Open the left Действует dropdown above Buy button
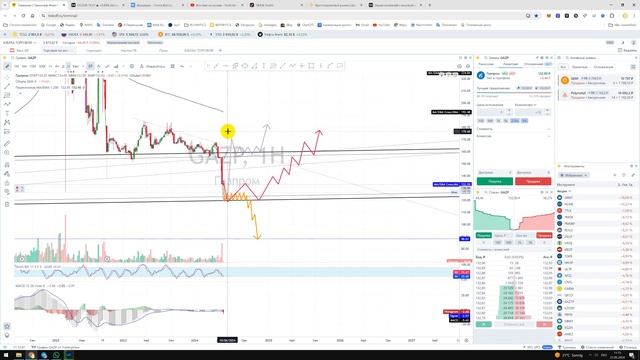Viewport: 640px width, 360px height. [494, 173]
